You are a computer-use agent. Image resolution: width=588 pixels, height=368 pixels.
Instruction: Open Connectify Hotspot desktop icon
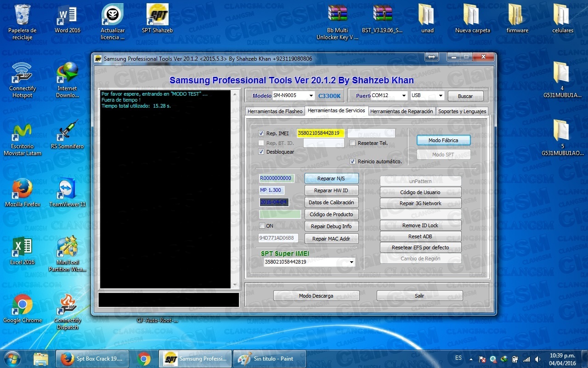(x=22, y=80)
